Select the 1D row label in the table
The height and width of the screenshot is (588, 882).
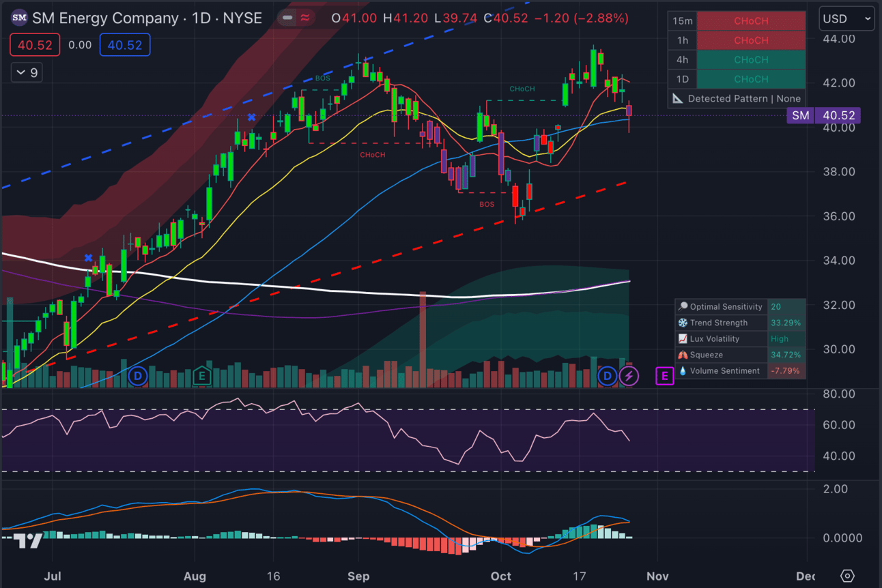point(682,79)
